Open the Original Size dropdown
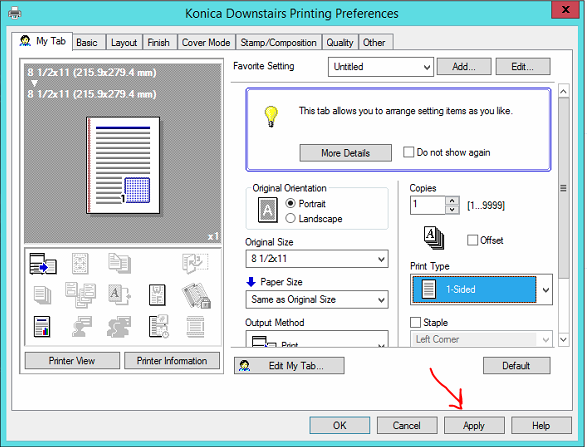The image size is (587, 447). point(317,259)
